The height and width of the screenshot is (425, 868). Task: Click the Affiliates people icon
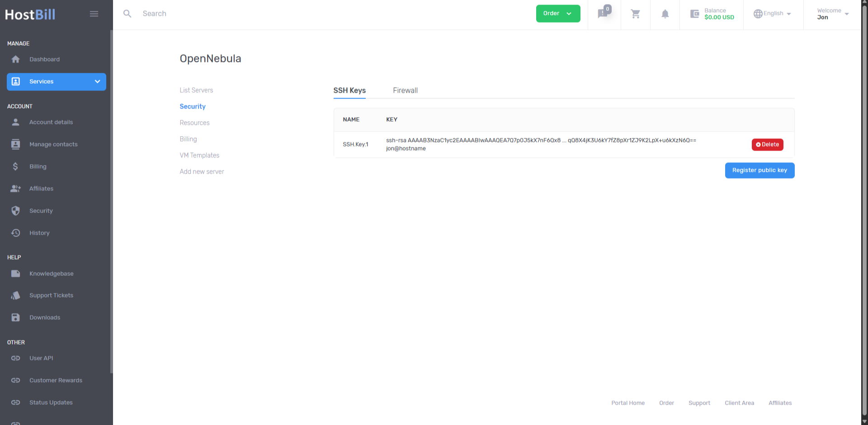coord(16,189)
